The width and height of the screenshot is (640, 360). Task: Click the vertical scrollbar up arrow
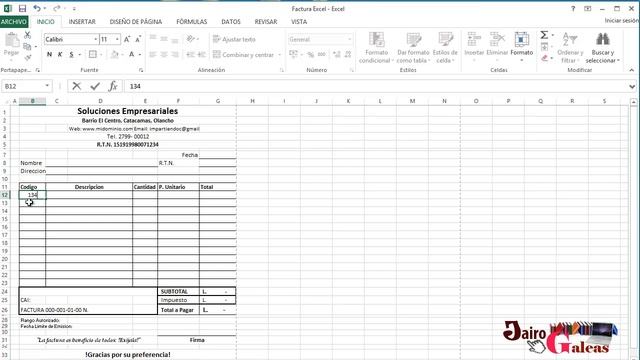pyautogui.click(x=634, y=102)
